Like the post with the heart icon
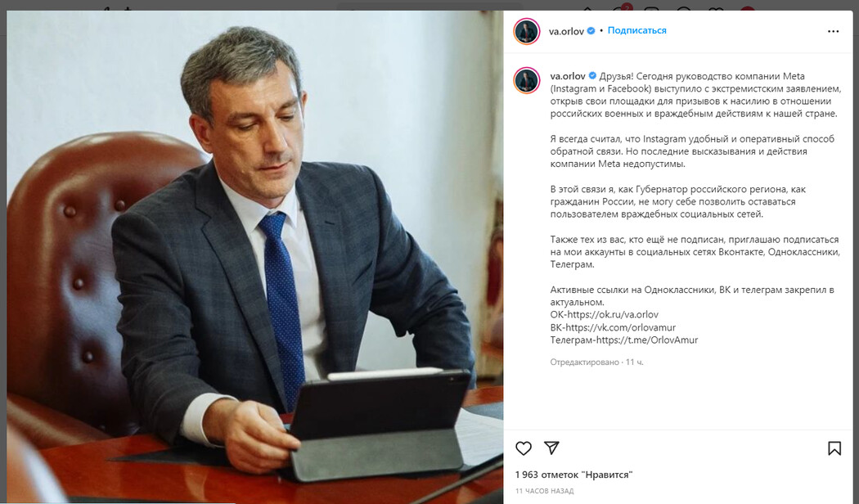This screenshot has height=504, width=859. point(524,448)
